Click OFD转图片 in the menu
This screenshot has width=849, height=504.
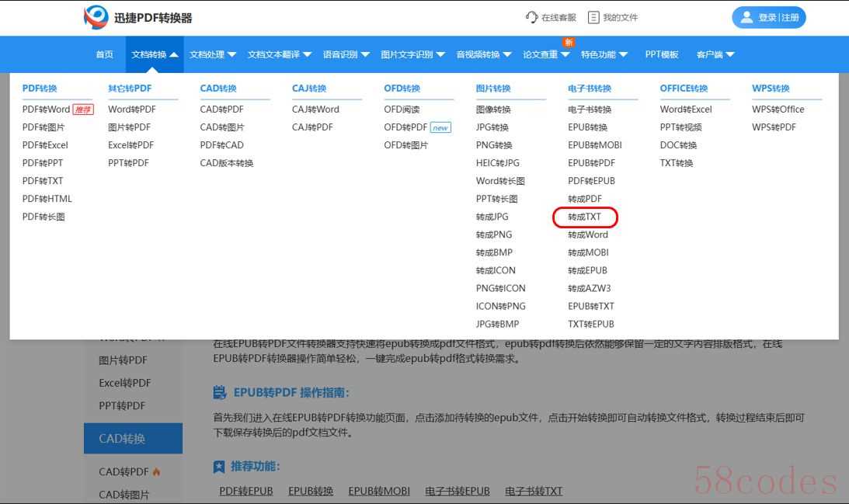(x=405, y=145)
